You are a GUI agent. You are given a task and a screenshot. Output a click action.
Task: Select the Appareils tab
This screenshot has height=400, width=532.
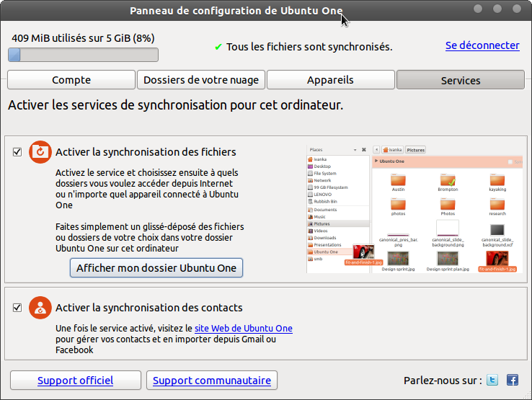click(x=331, y=80)
